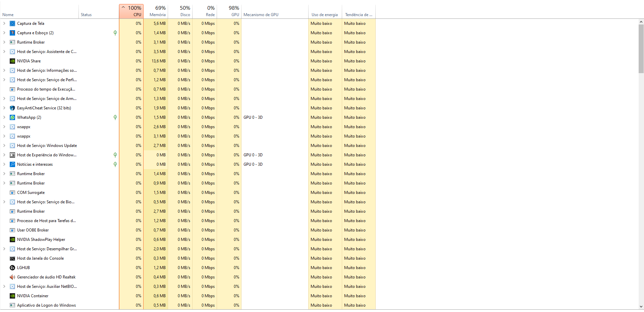644x312 pixels.
Task: Sort processes by the CPU column
Action: [x=131, y=11]
